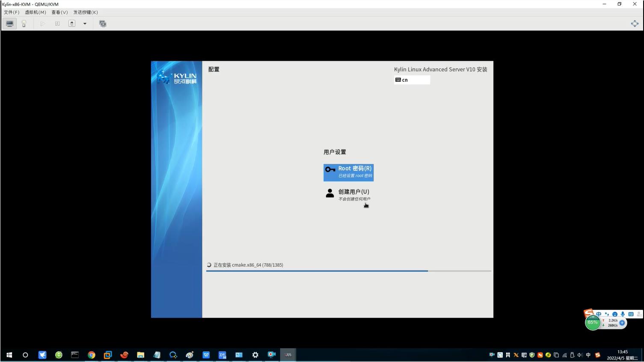
Task: Click the green shield security tray icon
Action: coord(532,355)
